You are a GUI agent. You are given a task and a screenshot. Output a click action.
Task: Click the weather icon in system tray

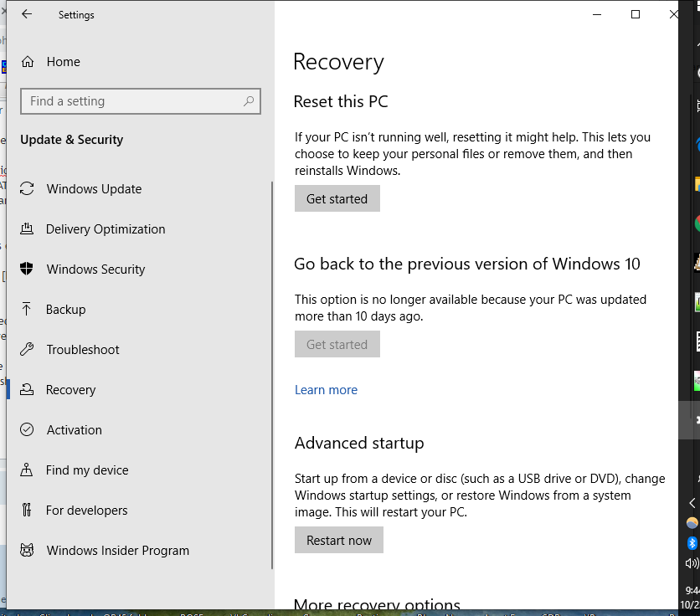[692, 523]
